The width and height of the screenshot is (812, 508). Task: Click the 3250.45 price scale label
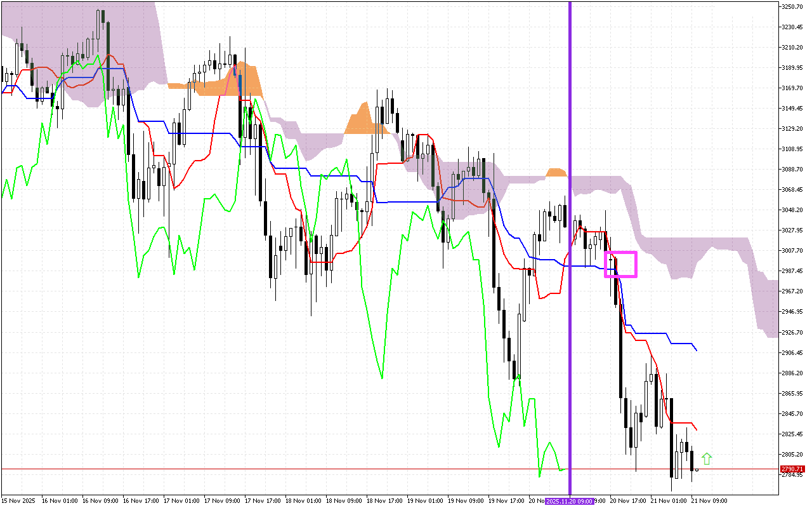click(x=791, y=6)
